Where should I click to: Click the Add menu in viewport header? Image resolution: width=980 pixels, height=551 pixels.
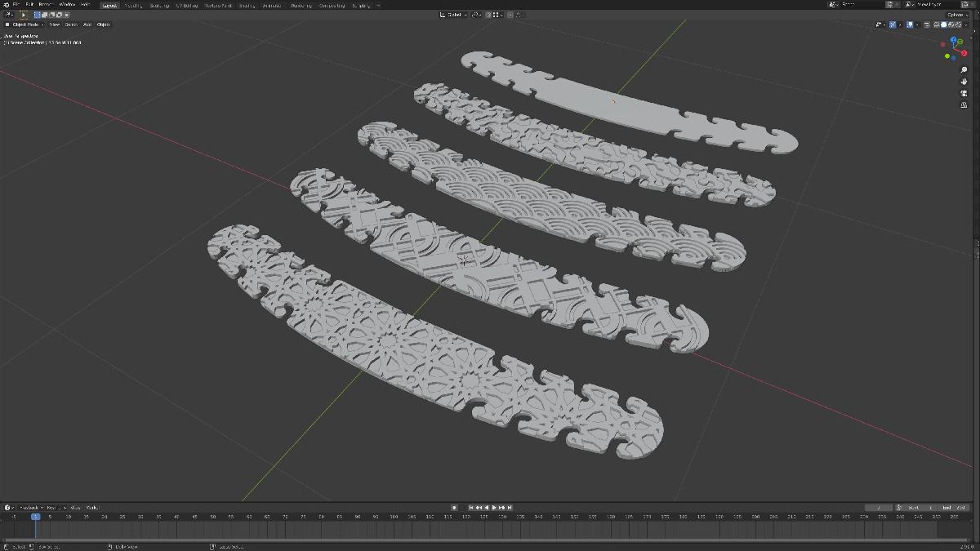click(x=87, y=24)
